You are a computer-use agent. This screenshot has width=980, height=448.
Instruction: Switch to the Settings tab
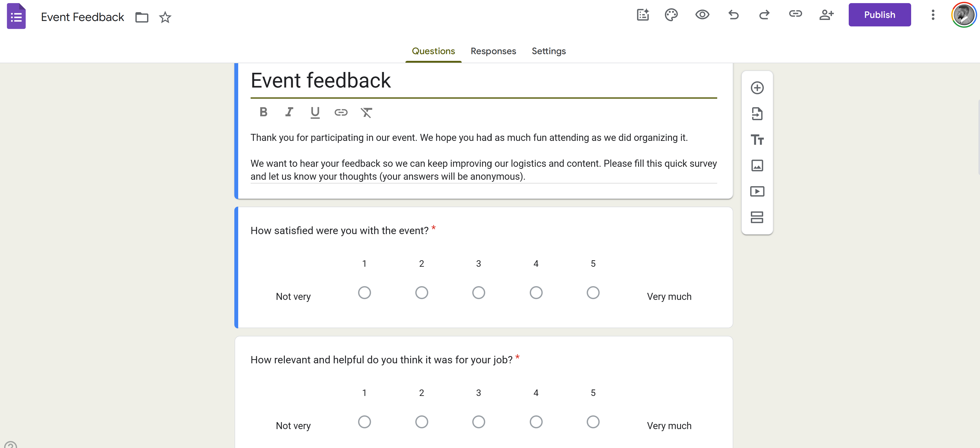coord(548,51)
